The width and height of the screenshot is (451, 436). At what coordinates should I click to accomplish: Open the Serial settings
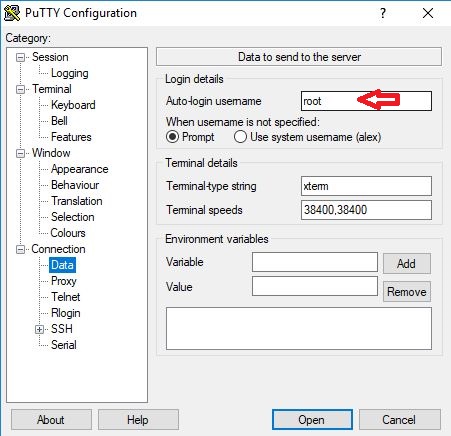tap(64, 345)
